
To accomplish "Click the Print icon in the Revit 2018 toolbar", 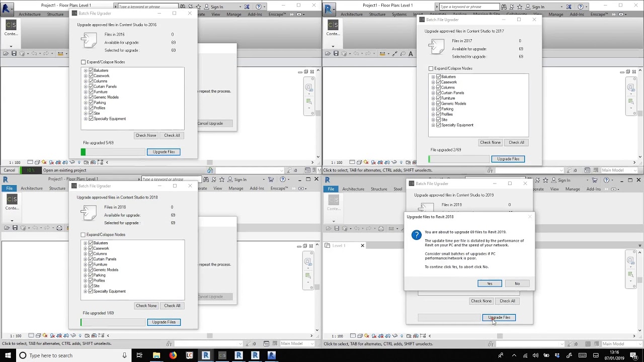I will tap(59, 228).
